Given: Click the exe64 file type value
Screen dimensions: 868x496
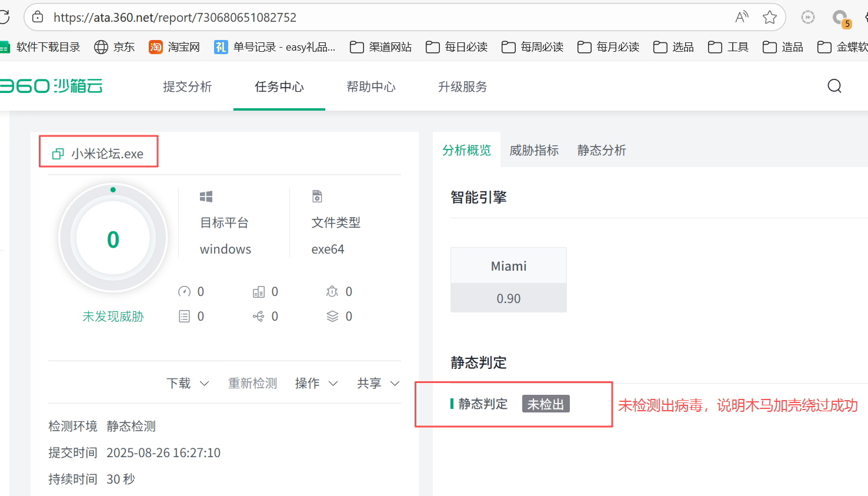Looking at the screenshot, I should 328,249.
